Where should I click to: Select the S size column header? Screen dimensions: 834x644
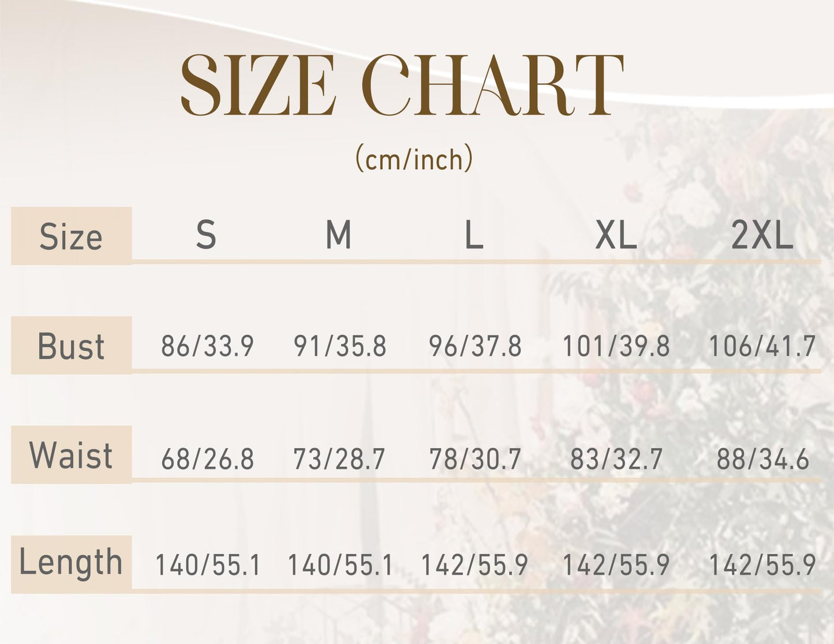coord(206,235)
